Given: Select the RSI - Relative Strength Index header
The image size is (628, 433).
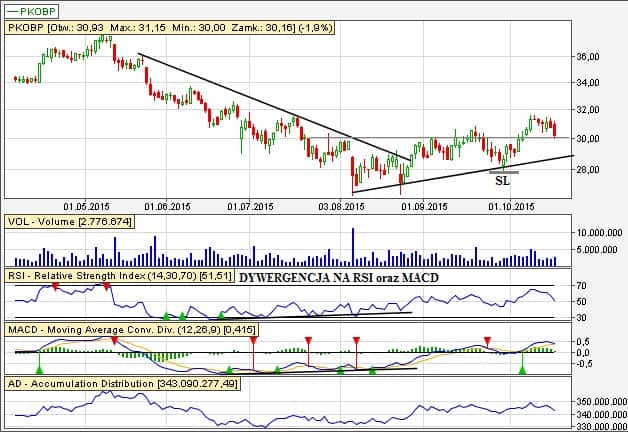Looking at the screenshot, I should point(119,276).
